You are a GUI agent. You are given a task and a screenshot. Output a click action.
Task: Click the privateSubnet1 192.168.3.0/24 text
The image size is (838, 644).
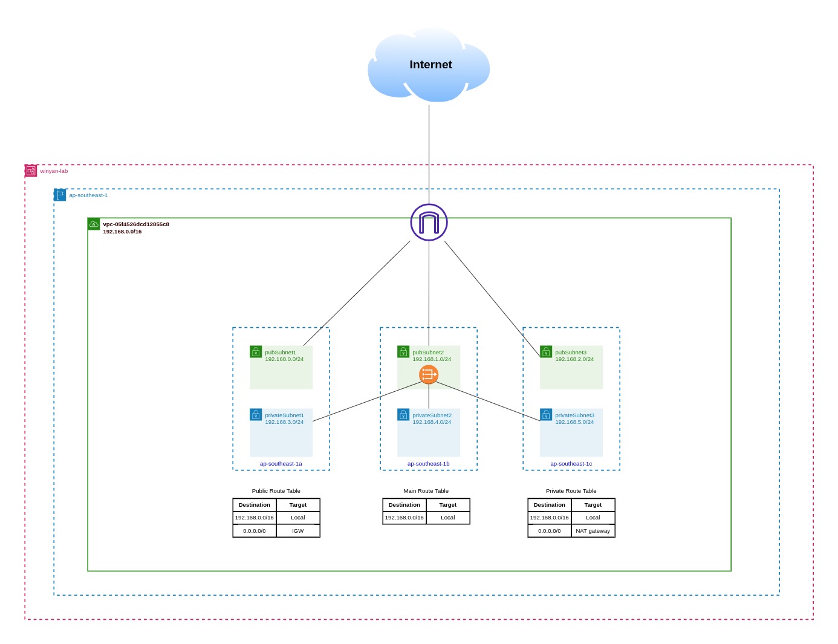coord(284,418)
